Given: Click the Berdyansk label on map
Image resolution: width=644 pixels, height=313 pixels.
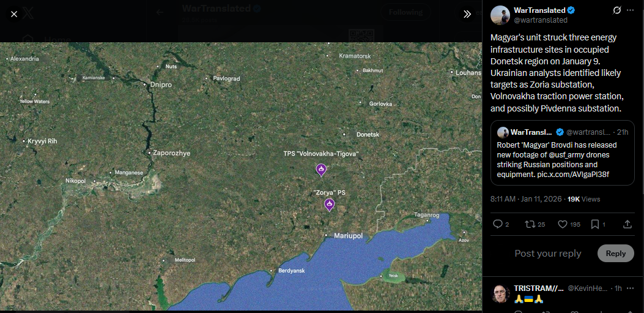Looking at the screenshot, I should (x=292, y=271).
